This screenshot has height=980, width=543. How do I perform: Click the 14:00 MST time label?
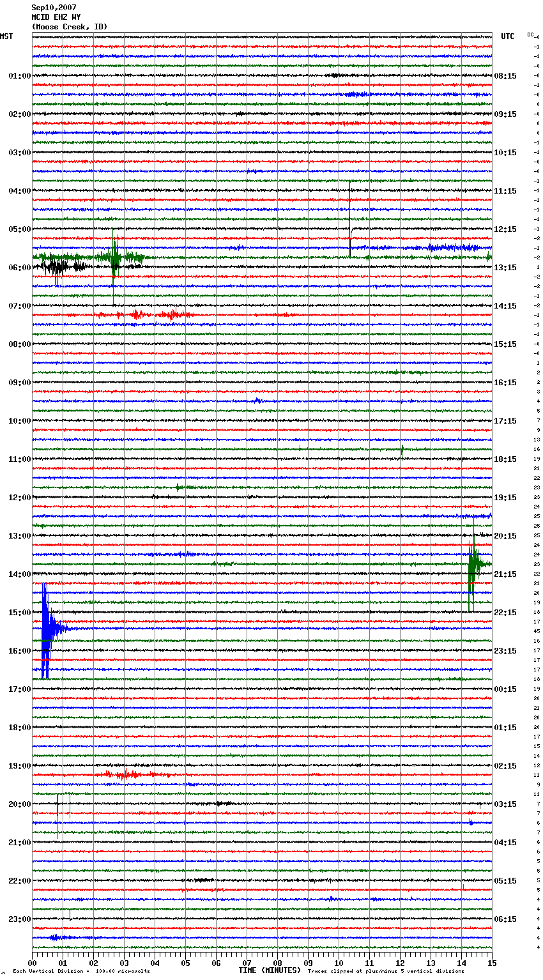[20, 574]
